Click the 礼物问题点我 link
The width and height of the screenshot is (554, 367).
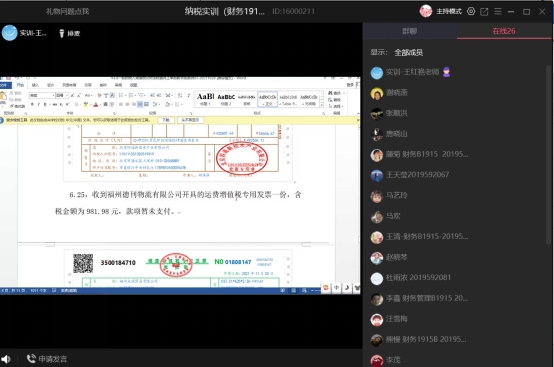point(67,11)
